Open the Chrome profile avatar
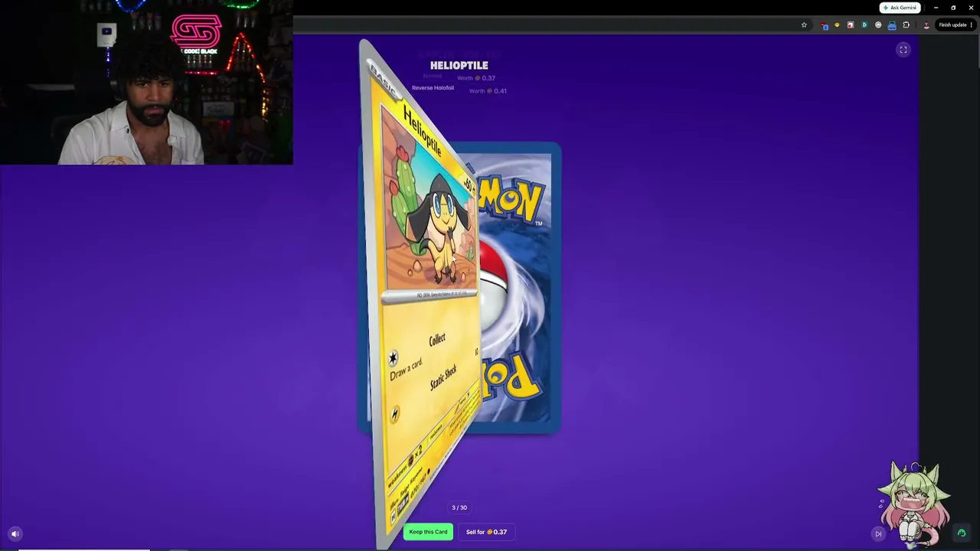 [926, 25]
